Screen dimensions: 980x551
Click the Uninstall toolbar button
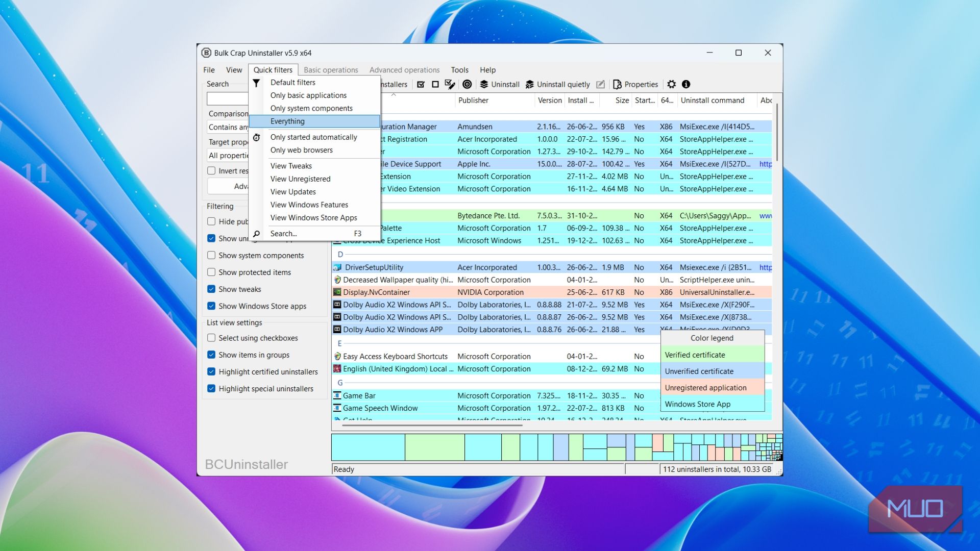tap(500, 85)
